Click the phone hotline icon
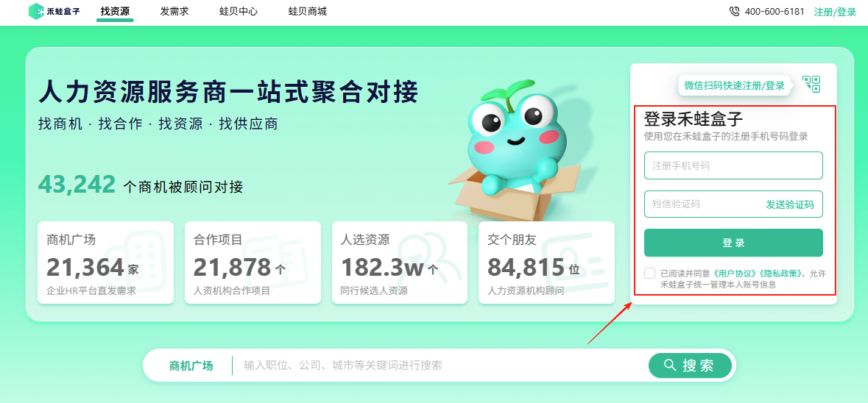 point(735,11)
